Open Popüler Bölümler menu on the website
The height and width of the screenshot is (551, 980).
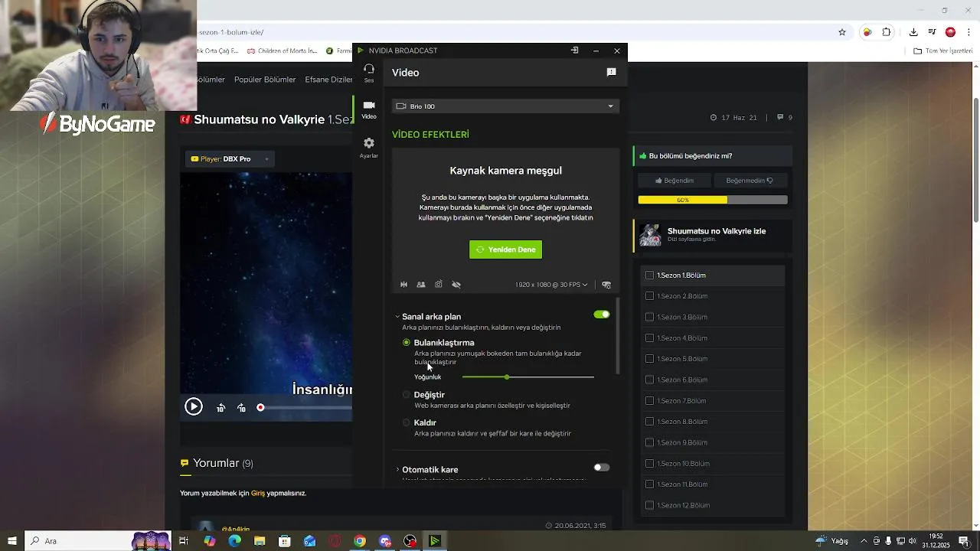pyautogui.click(x=265, y=80)
